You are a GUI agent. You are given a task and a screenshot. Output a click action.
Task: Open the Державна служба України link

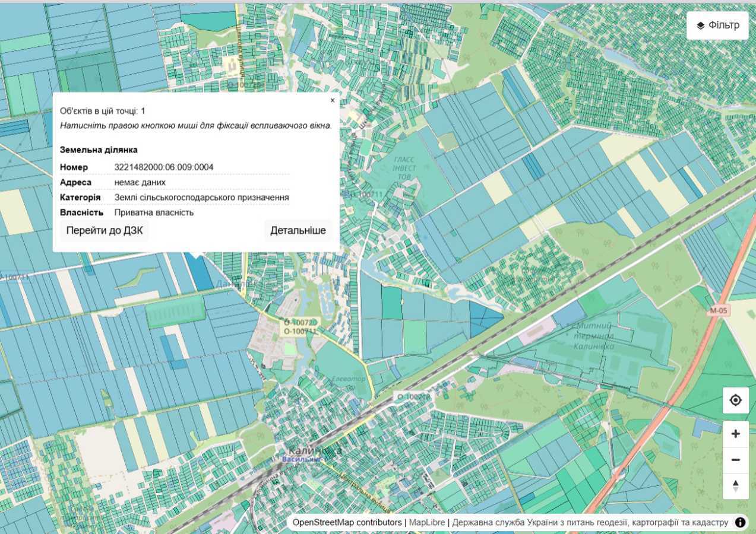(590, 522)
